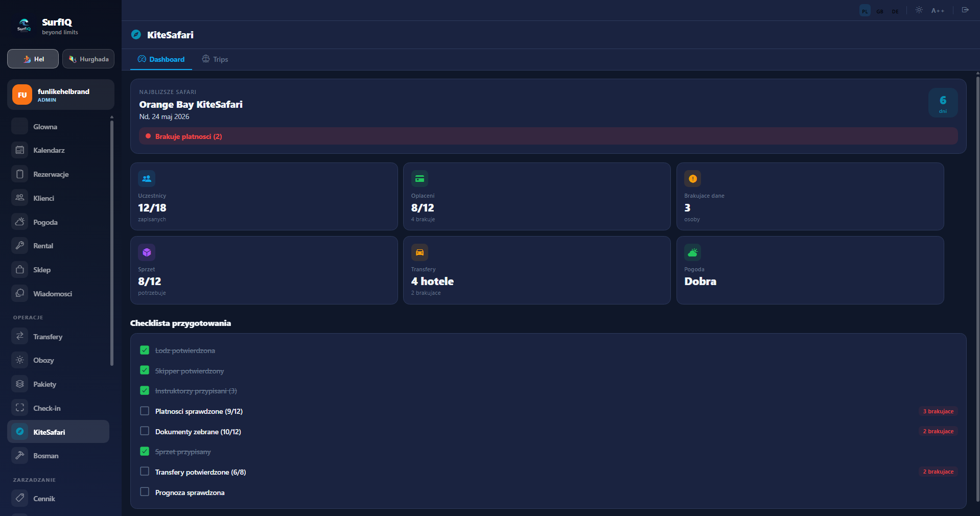Switch to the Dashboard tab
The width and height of the screenshot is (980, 516).
tap(161, 59)
